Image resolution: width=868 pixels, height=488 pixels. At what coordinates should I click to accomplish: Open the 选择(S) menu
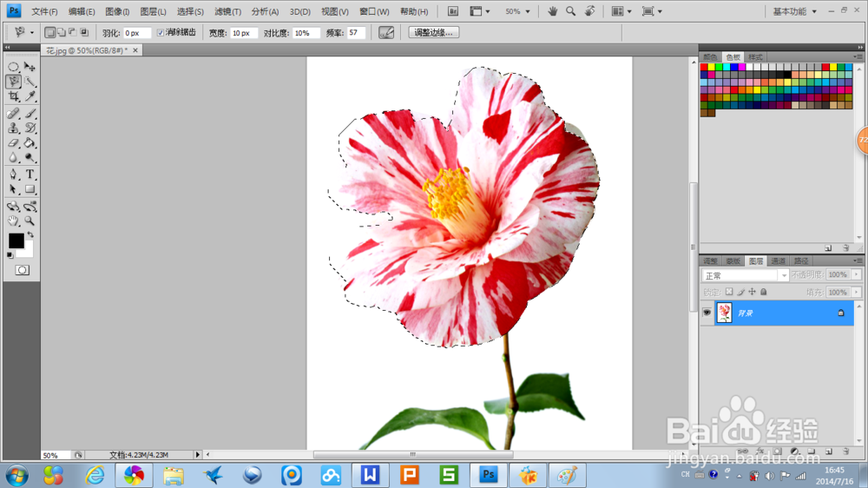190,11
